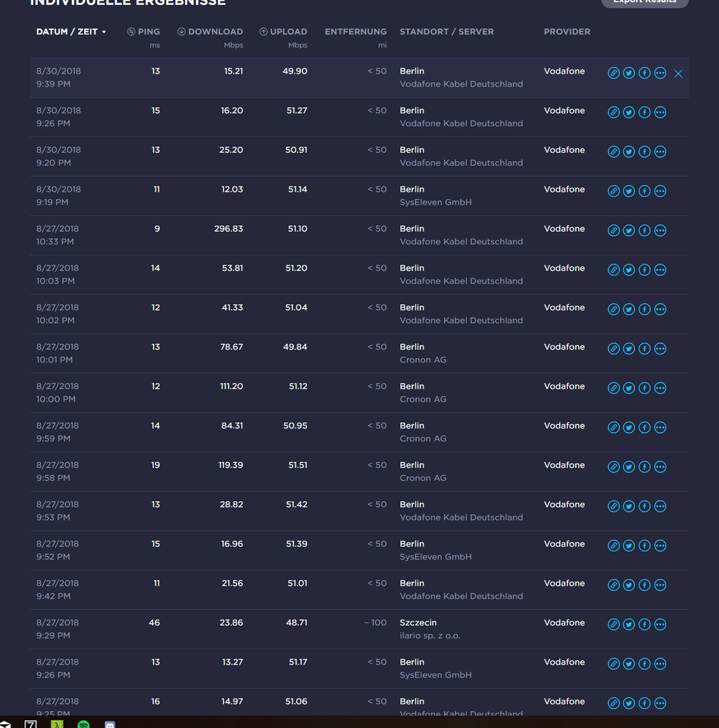
Task: Open more share options for the 10:33 PM result
Action: [x=660, y=230]
